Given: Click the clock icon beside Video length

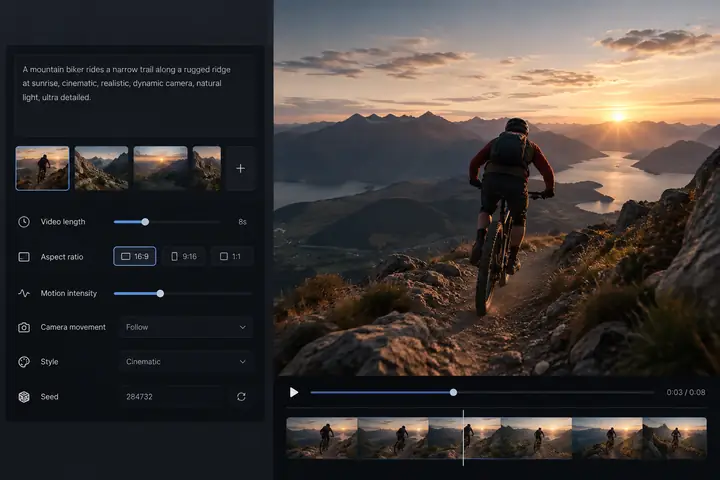Looking at the screenshot, I should 24,222.
